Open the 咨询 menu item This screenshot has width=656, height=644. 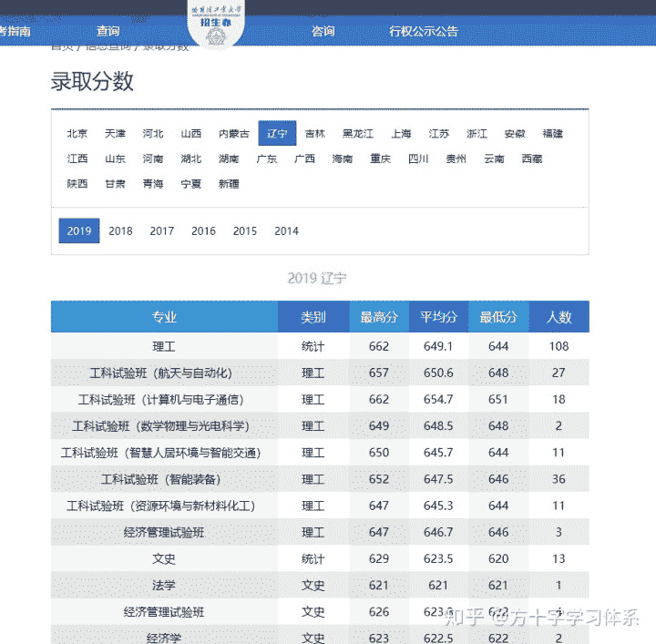click(323, 31)
